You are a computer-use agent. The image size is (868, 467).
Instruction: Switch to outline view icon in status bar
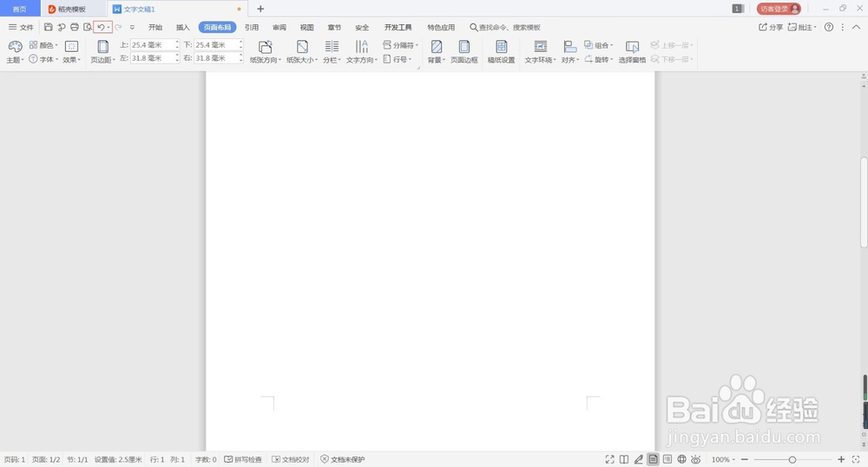click(667, 459)
